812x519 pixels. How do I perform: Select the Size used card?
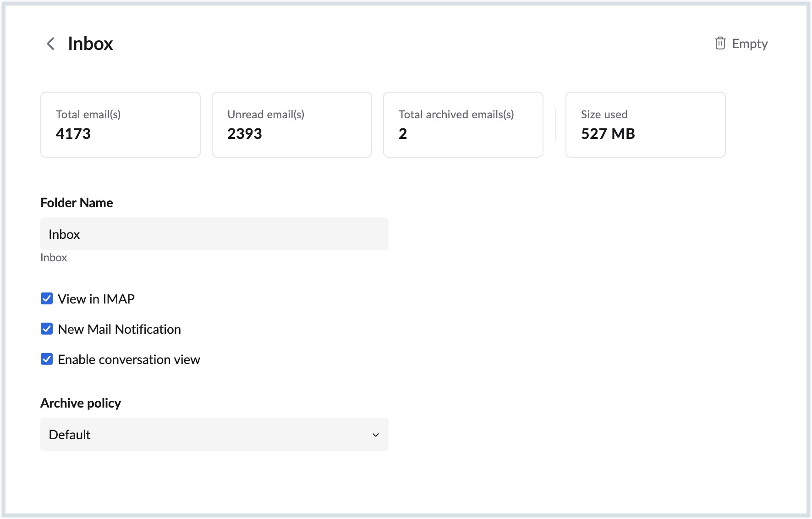(x=645, y=125)
